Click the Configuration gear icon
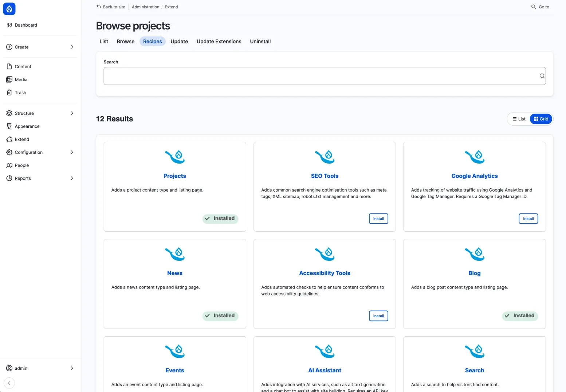Screen dimensions: 566x392 pyautogui.click(x=9, y=152)
